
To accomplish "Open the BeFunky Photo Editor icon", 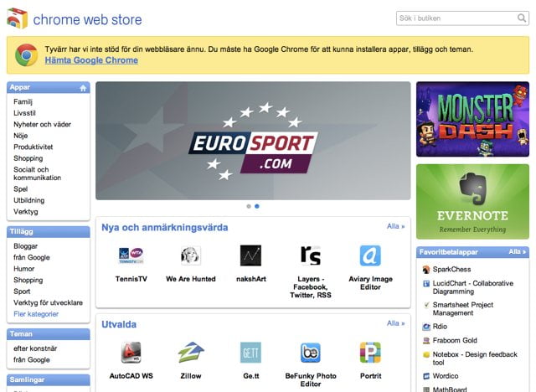I will point(311,353).
